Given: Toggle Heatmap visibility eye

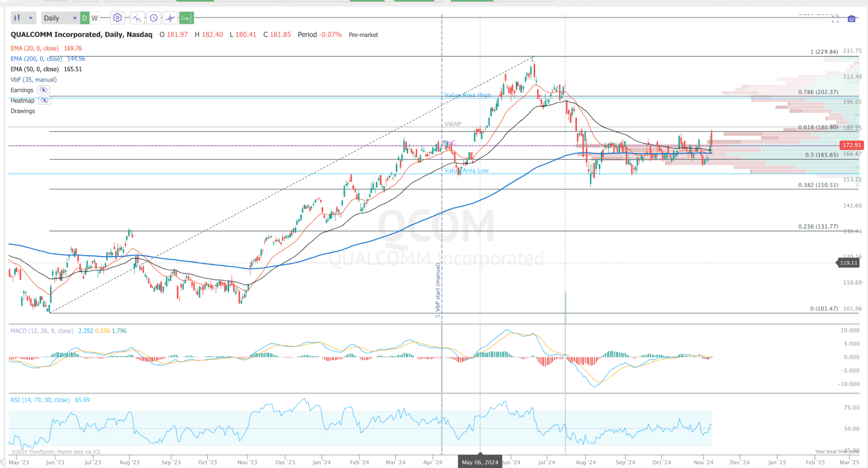Looking at the screenshot, I should coord(44,100).
